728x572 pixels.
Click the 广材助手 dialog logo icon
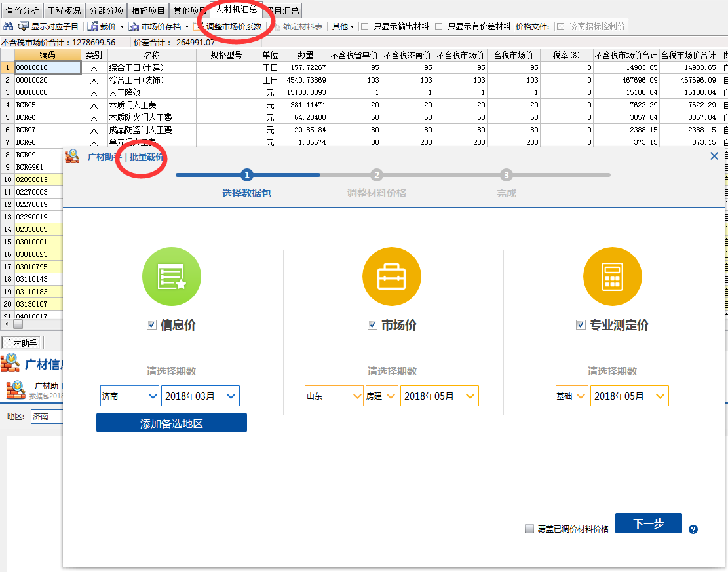72,157
